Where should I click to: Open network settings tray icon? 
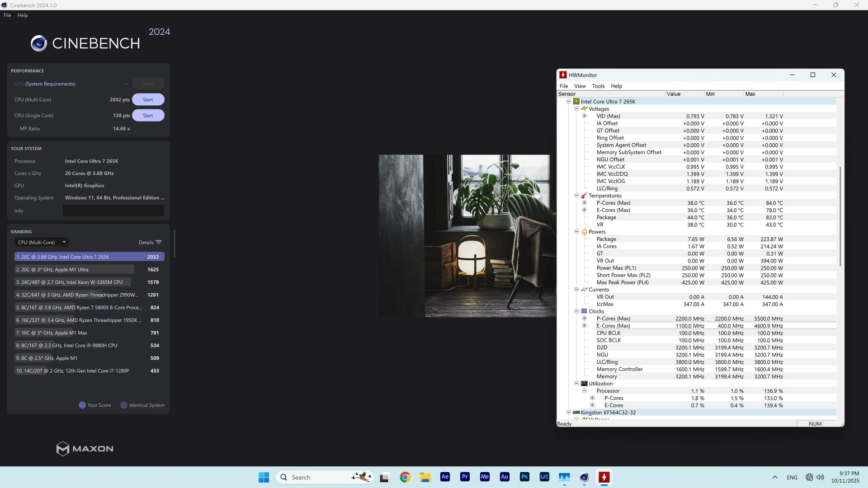(x=809, y=477)
